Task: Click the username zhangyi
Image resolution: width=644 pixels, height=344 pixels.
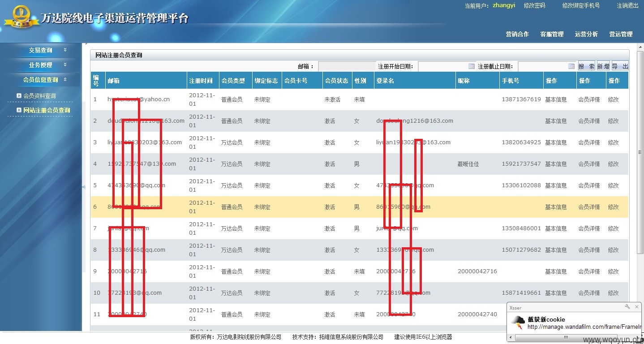Action: coord(504,5)
